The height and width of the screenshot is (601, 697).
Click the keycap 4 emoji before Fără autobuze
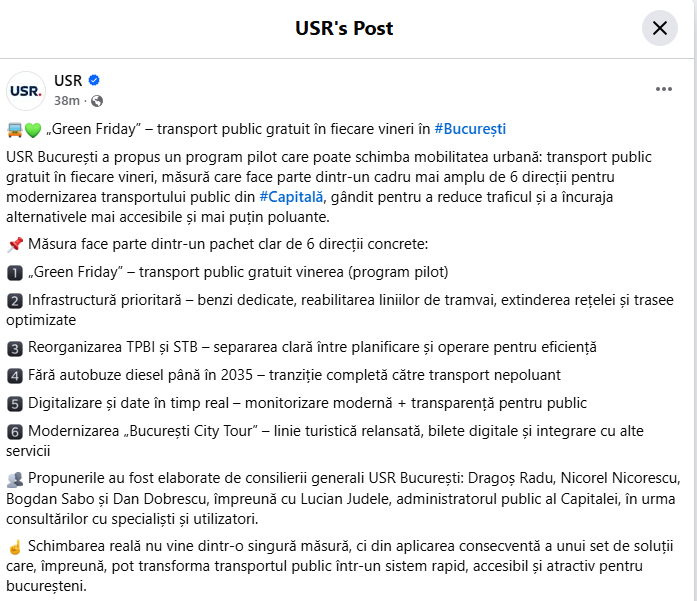[x=14, y=376]
